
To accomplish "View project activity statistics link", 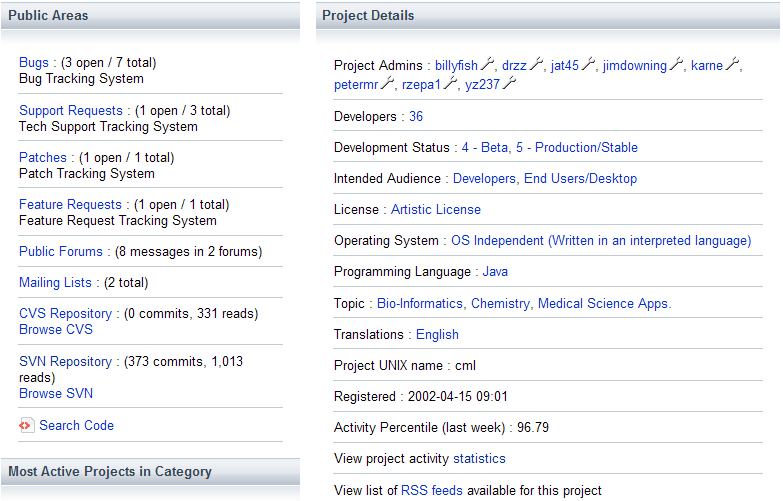I will click(x=479, y=459).
